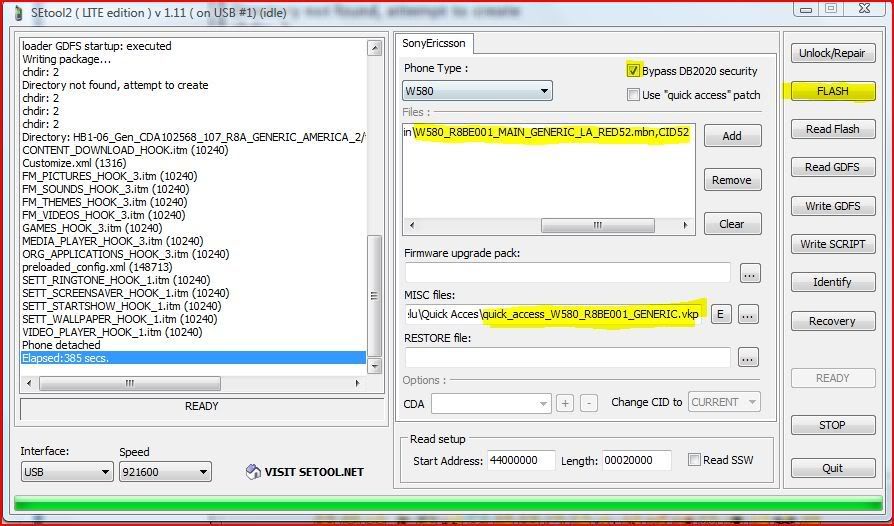Click the Files list scrollbar left arrow
The height and width of the screenshot is (526, 894).
412,226
